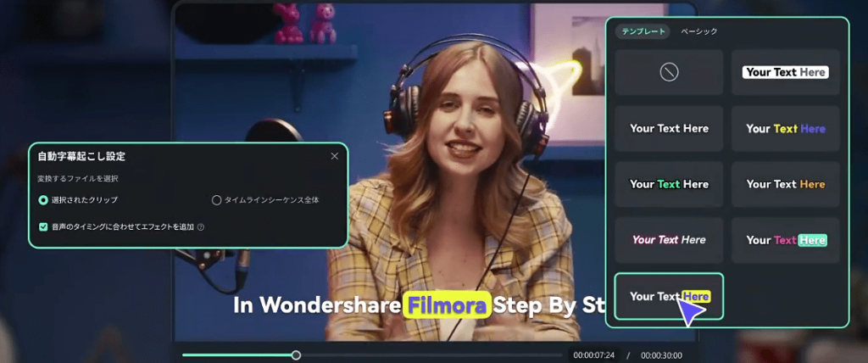Screen dimensions: 868x363
Task: Click the 自動字幕起こし設定 dialog title
Action: point(81,157)
